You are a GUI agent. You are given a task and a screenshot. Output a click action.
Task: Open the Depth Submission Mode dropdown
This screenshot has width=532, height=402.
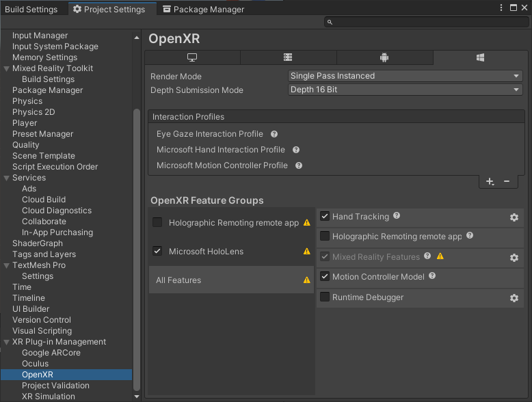click(405, 90)
